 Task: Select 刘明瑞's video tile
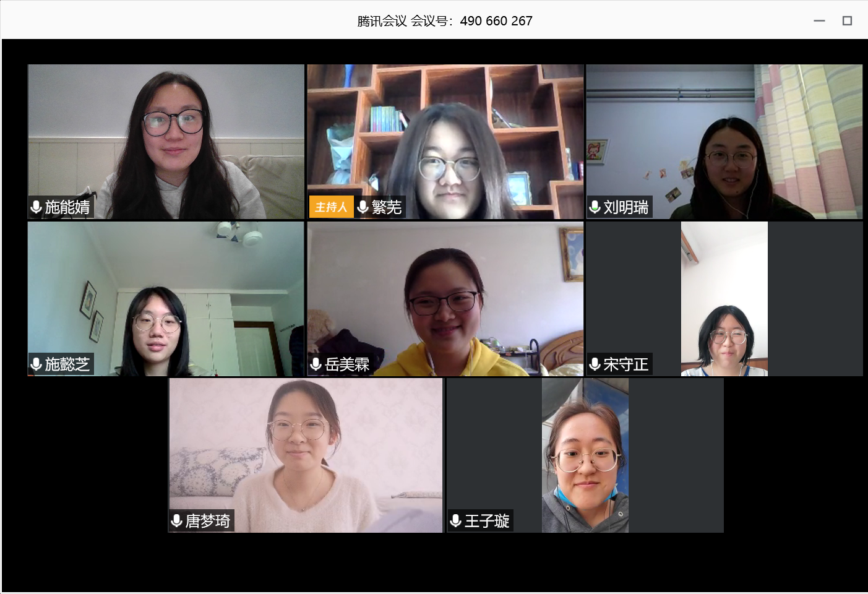(724, 142)
